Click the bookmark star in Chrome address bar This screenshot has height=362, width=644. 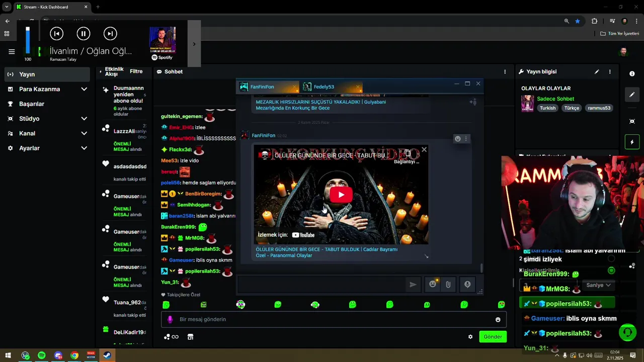[x=578, y=21]
